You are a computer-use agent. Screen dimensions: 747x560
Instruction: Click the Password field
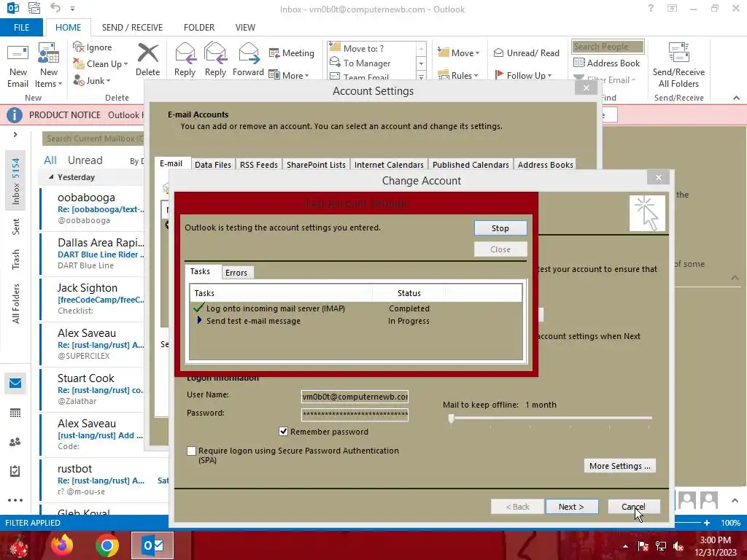coord(355,414)
